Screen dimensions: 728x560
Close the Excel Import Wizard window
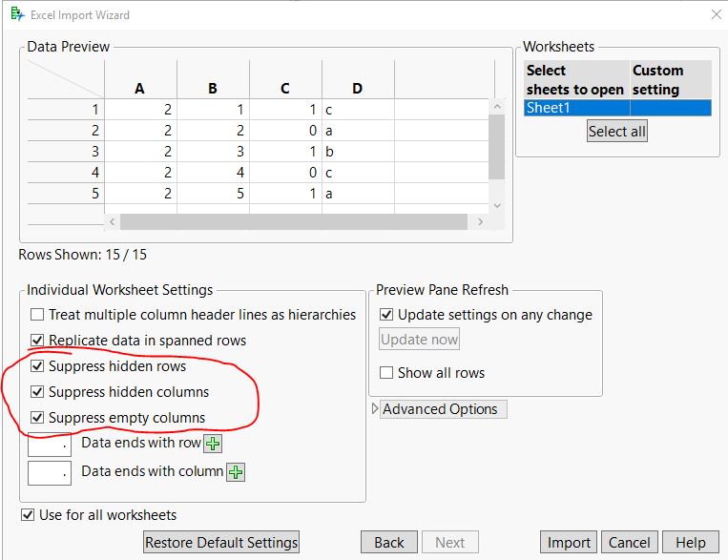tap(716, 14)
